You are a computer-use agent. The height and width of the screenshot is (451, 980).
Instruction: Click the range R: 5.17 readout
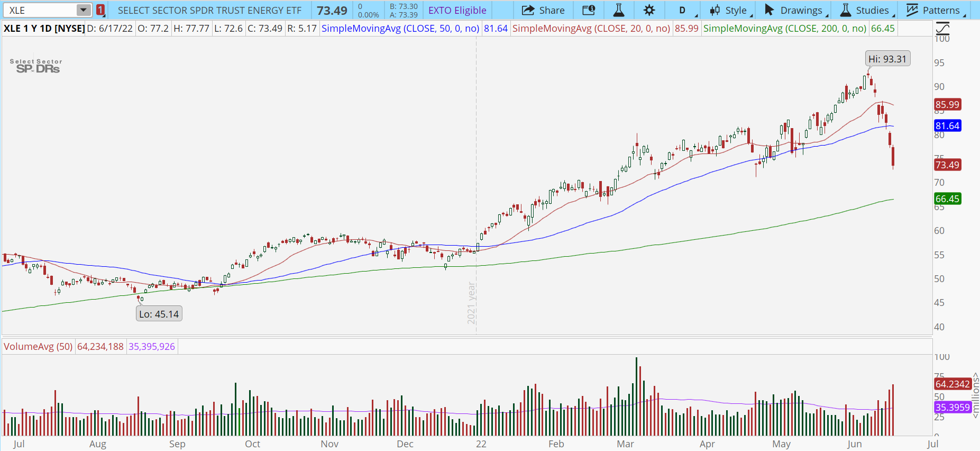pyautogui.click(x=302, y=29)
